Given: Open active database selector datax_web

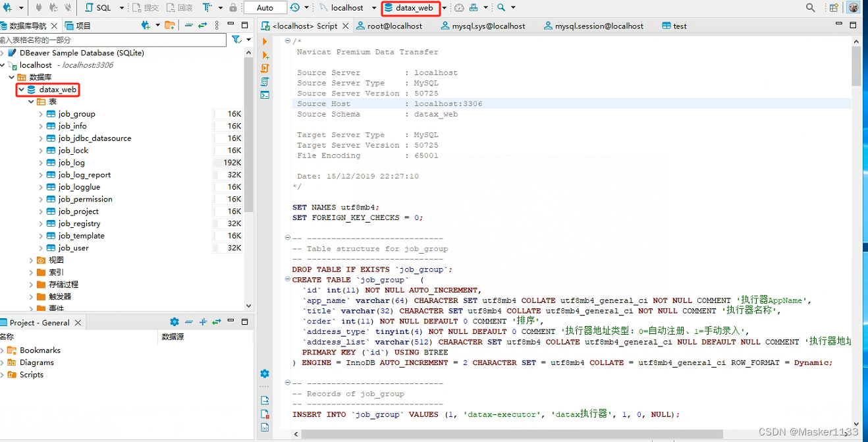Looking at the screenshot, I should click(410, 8).
